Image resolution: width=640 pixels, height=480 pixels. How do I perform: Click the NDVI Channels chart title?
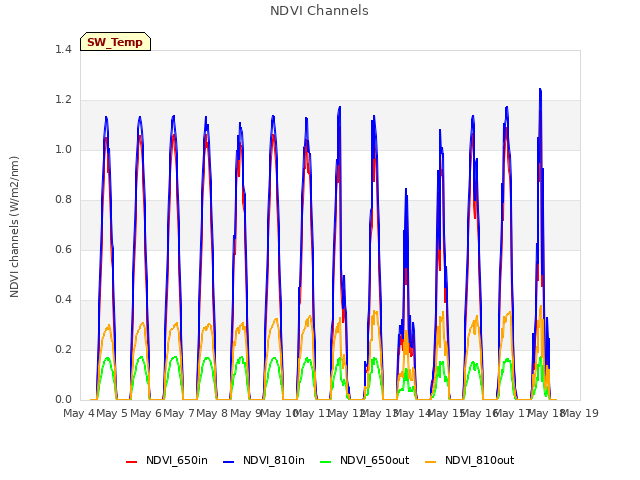[319, 11]
